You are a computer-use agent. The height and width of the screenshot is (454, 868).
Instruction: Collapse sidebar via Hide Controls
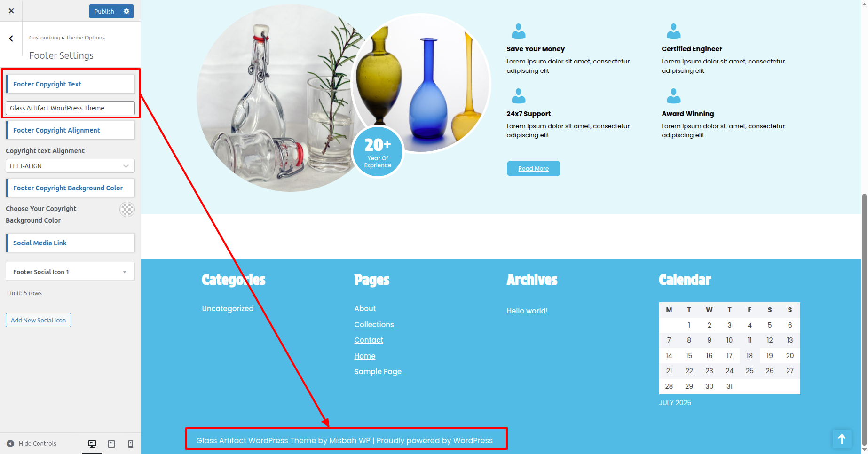coord(32,444)
